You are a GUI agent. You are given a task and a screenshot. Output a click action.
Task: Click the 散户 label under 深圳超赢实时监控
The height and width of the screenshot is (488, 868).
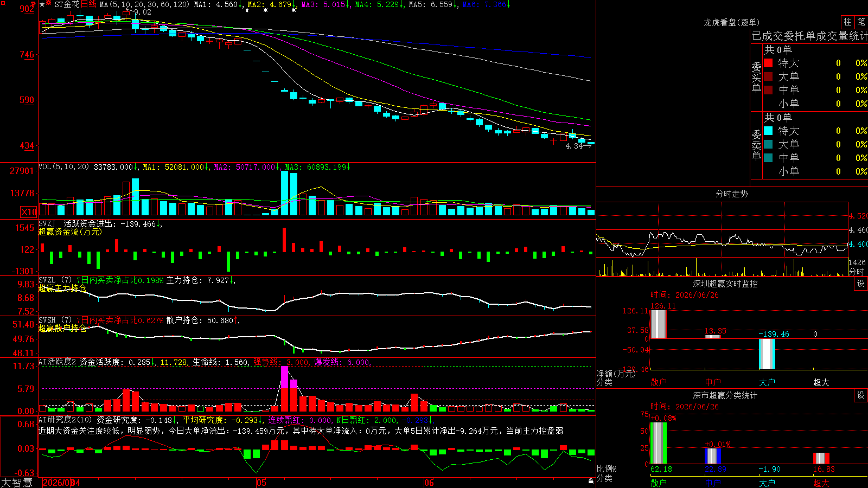658,382
